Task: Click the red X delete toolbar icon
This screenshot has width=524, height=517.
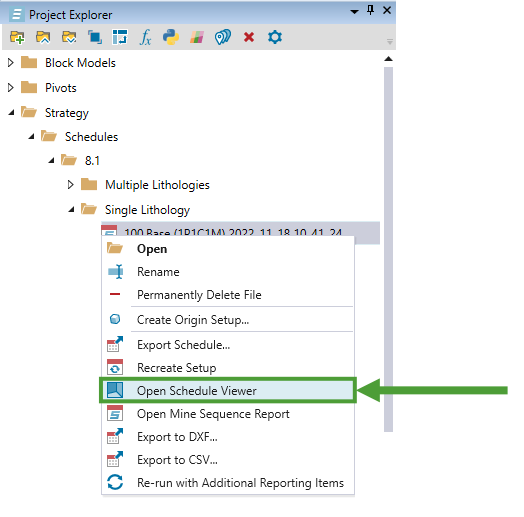Action: point(249,37)
